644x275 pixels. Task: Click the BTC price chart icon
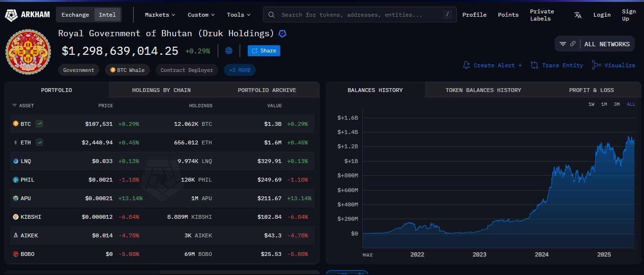coord(39,124)
